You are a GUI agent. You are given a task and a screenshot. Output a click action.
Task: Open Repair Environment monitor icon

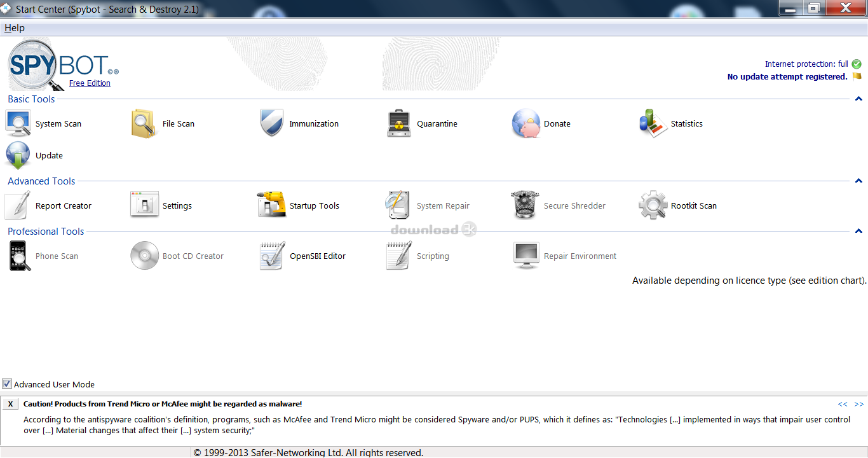click(x=526, y=256)
